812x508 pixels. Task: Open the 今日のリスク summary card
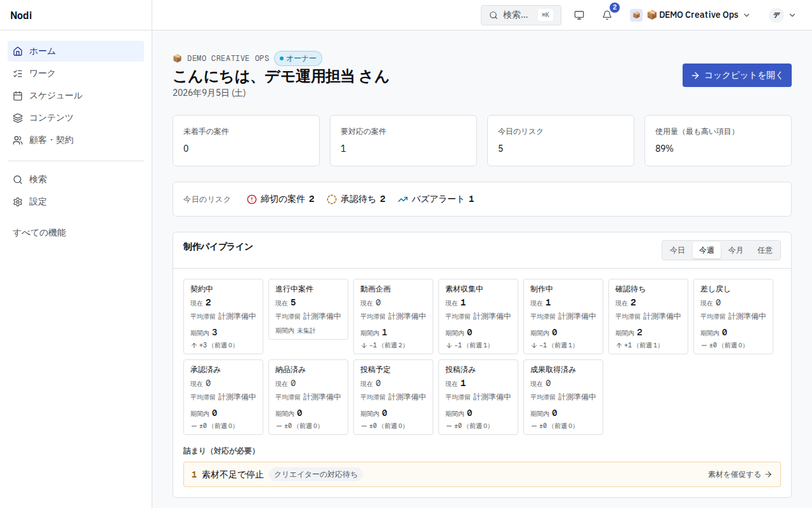561,140
